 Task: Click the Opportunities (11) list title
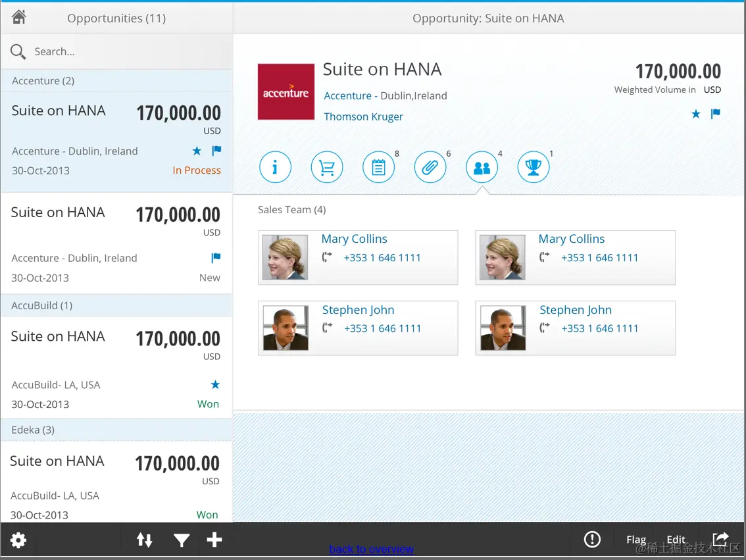116,18
